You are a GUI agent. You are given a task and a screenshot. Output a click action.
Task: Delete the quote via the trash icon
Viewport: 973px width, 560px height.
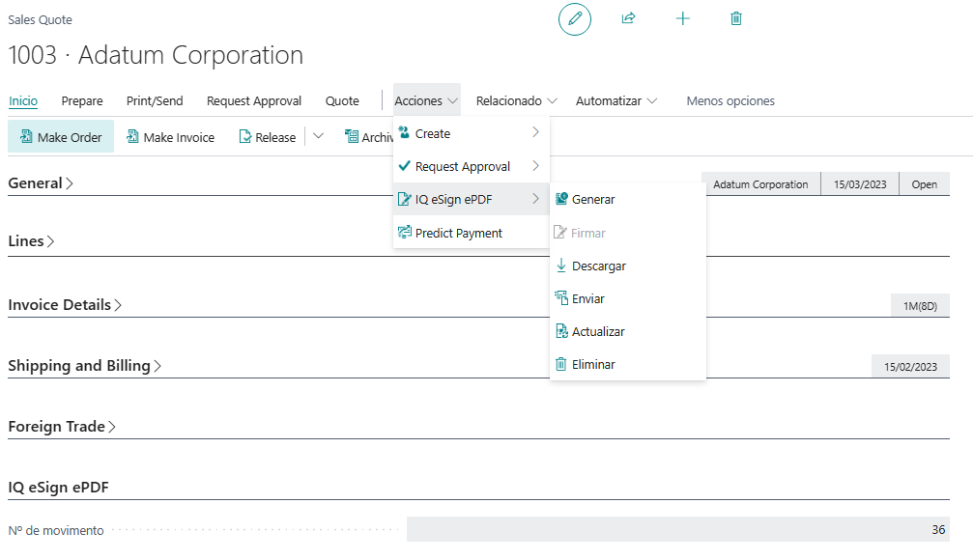735,18
